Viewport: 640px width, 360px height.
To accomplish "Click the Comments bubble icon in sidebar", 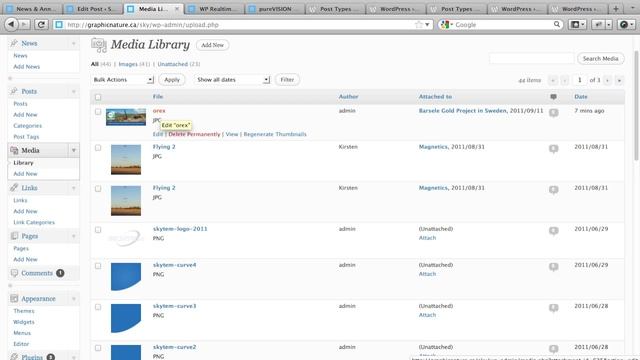I will tap(14, 273).
